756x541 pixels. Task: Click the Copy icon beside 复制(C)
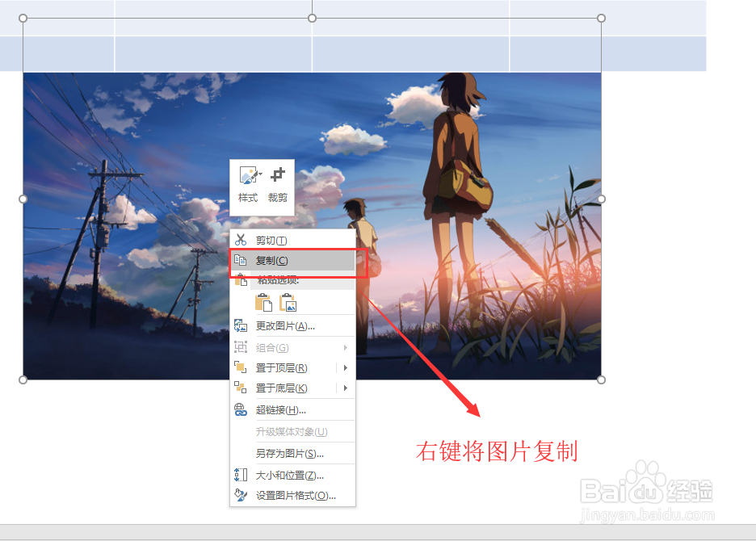tap(240, 260)
